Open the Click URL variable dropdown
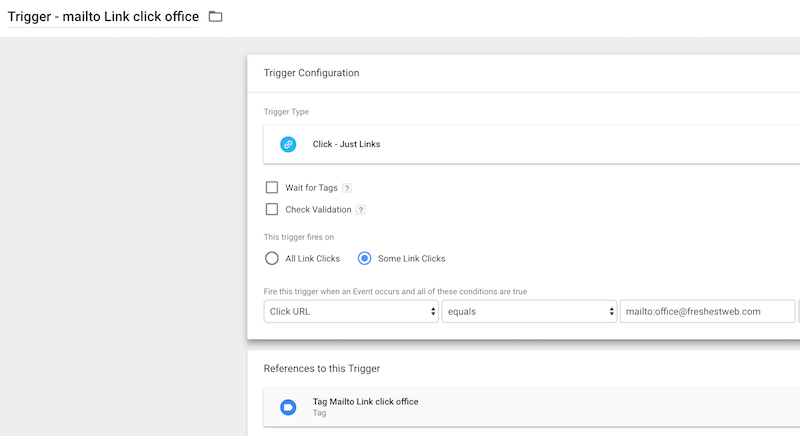 point(351,311)
